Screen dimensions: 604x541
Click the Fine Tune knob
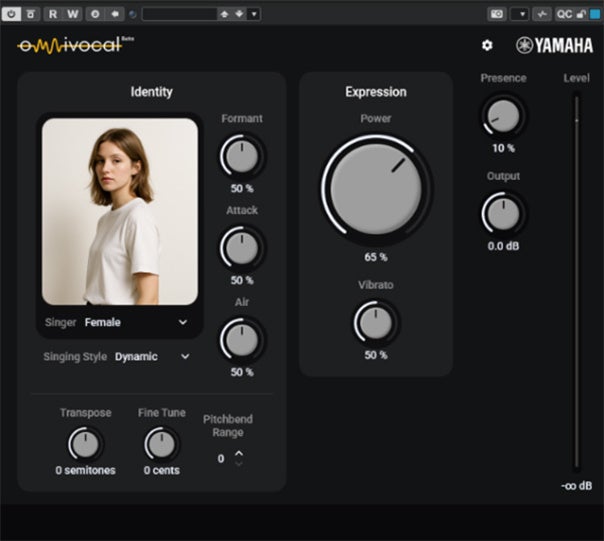162,444
